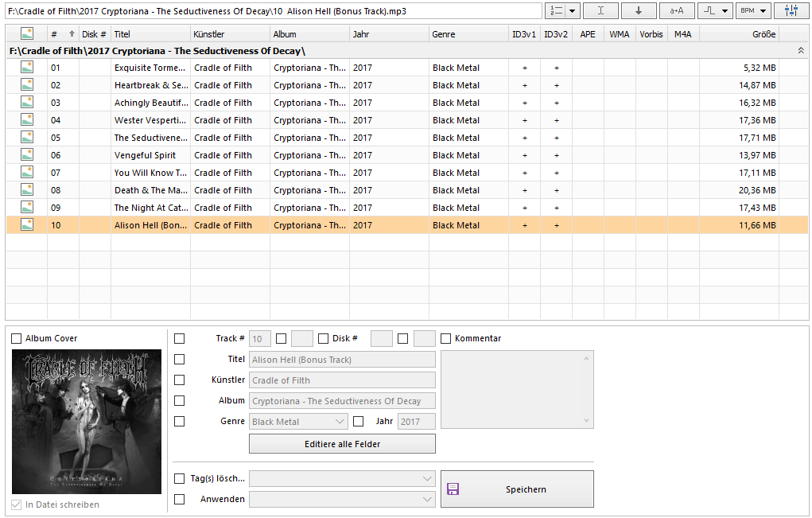Click cover icon of Alison Hell row
812x518 pixels.
[27, 225]
